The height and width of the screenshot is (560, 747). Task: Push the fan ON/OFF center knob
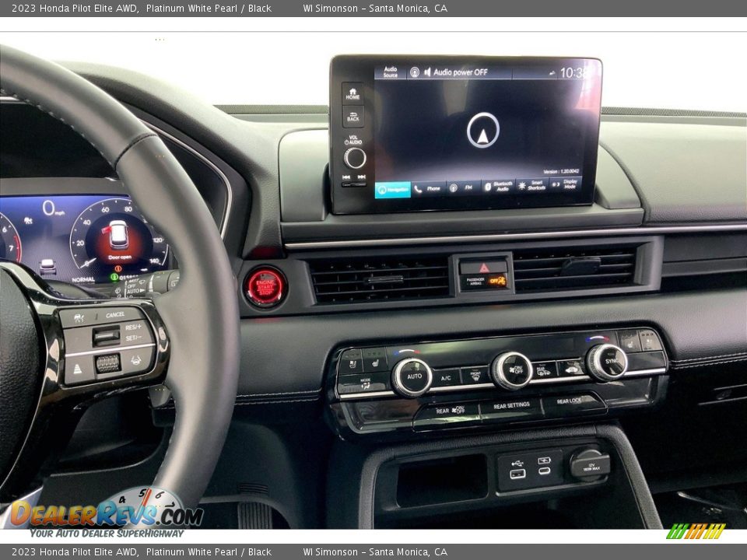pyautogui.click(x=512, y=370)
